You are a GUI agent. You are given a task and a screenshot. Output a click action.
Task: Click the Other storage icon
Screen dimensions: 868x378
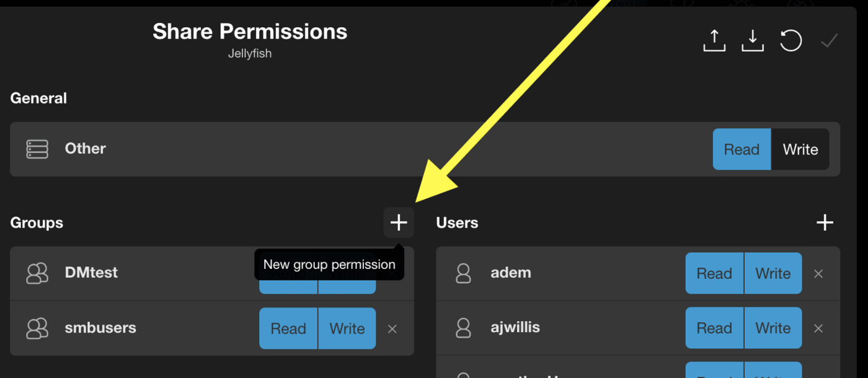(x=37, y=149)
